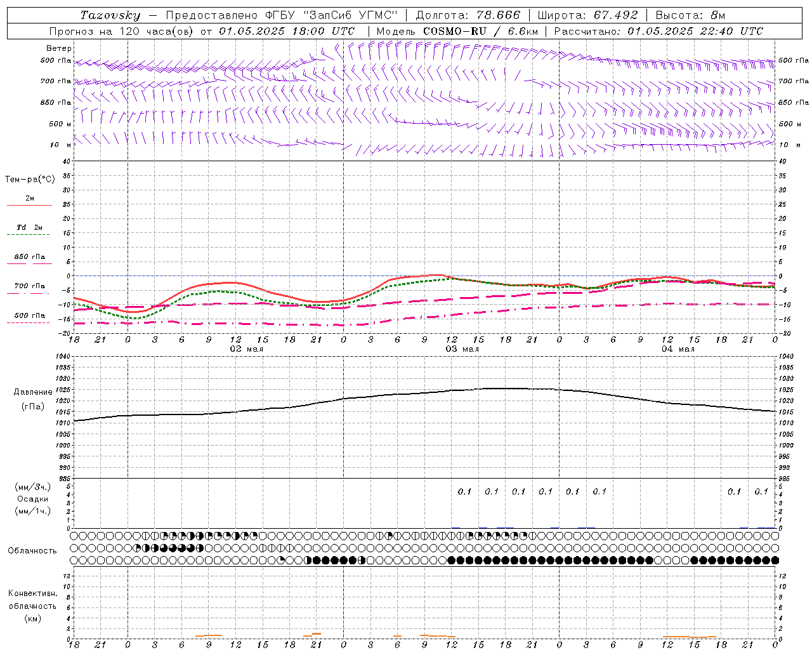Click the (гПа) unit under Давление
The image size is (812, 650).
pos(33,406)
